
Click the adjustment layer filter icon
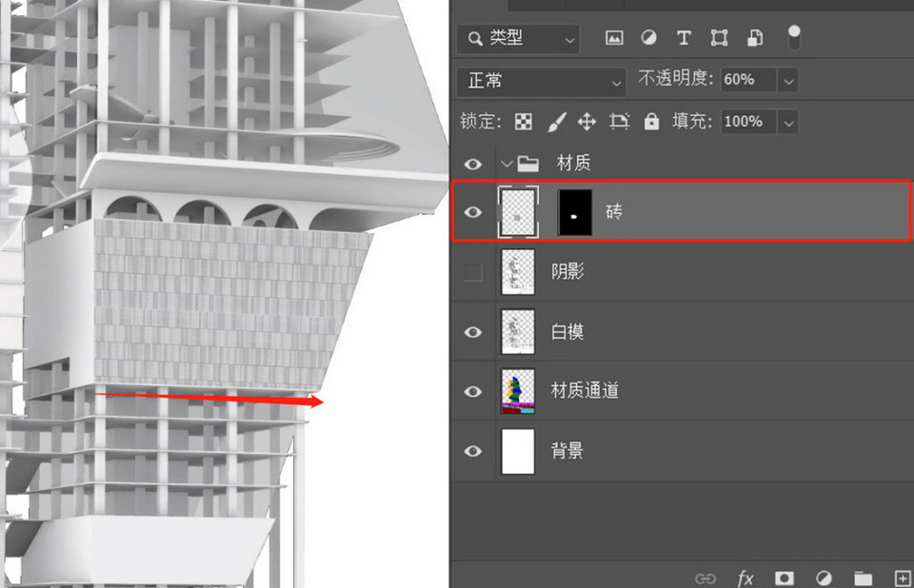coord(648,38)
